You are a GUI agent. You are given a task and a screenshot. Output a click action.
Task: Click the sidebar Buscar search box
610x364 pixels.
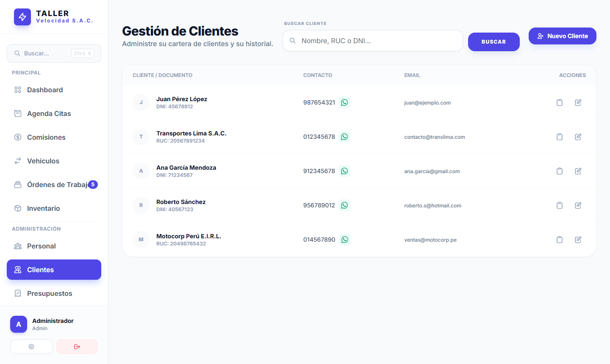54,53
